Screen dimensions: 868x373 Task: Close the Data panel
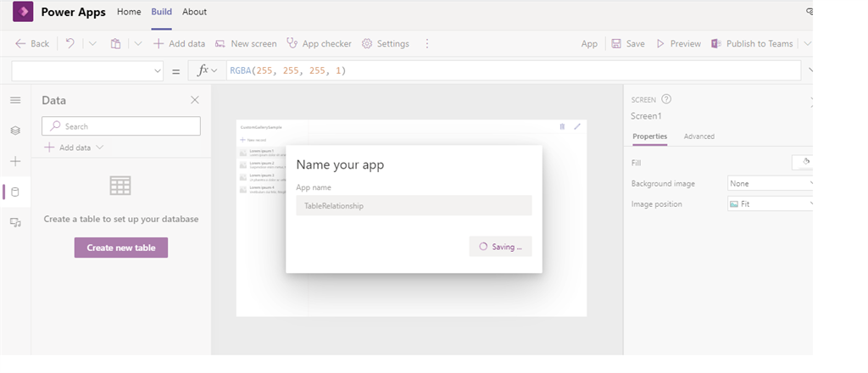coord(195,100)
